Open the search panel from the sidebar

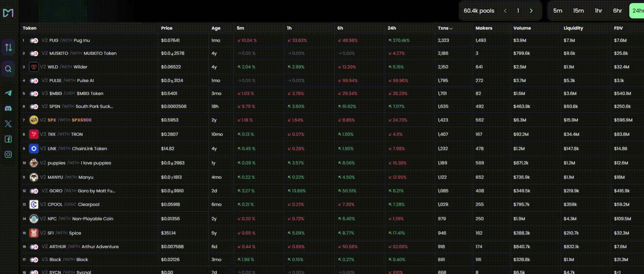pyautogui.click(x=8, y=69)
